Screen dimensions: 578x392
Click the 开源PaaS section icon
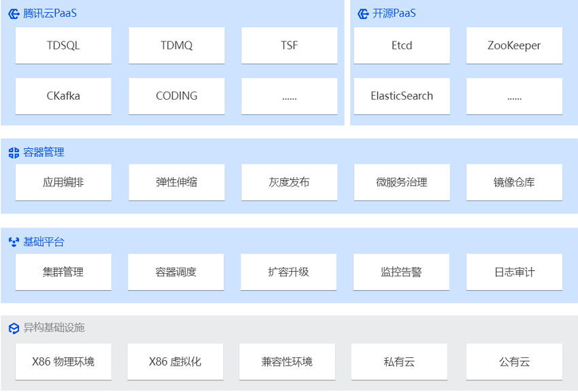363,14
